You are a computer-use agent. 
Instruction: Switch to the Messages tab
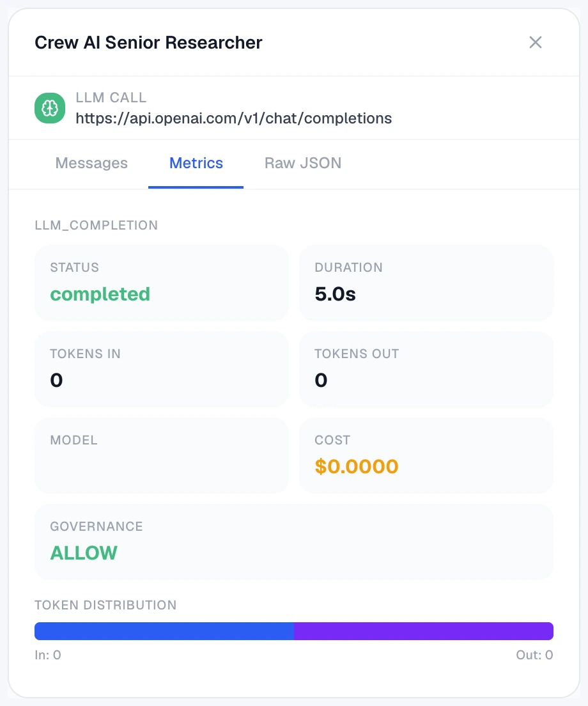(x=91, y=163)
